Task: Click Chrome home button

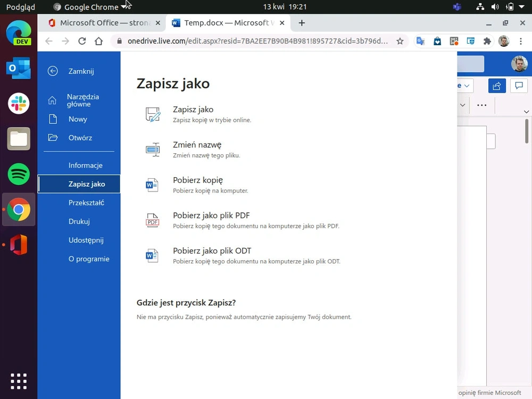Action: pos(99,41)
